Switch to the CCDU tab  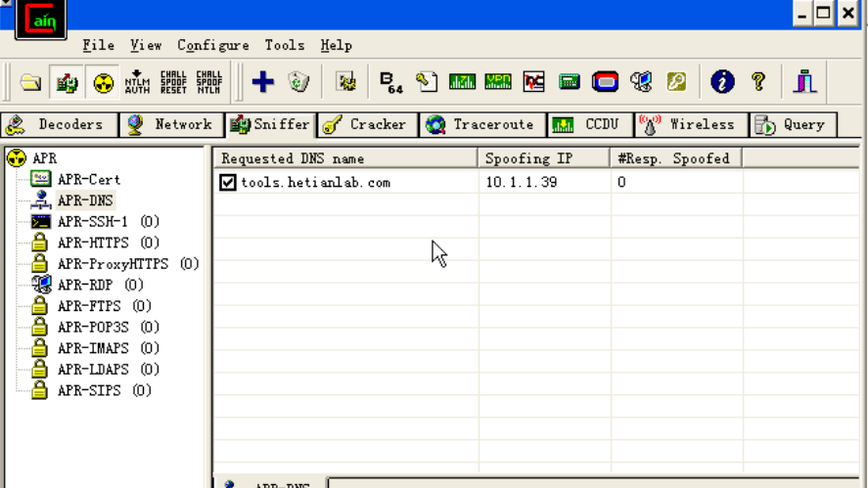(590, 124)
